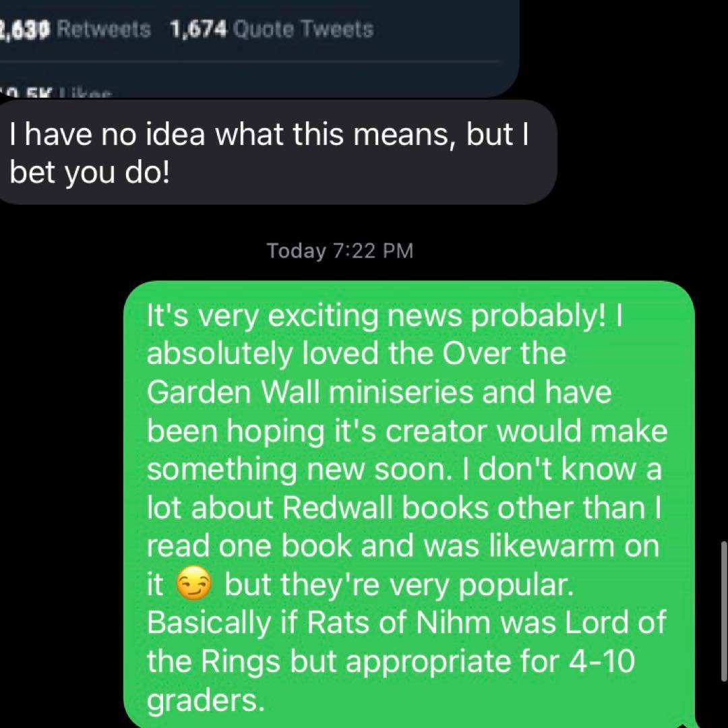
Task: Tap the phrase "Rats of Nihm"
Action: (x=399, y=623)
